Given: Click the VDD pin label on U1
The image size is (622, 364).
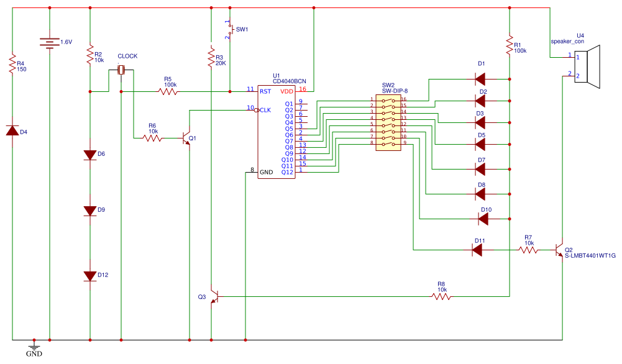Looking at the screenshot, I should (287, 91).
